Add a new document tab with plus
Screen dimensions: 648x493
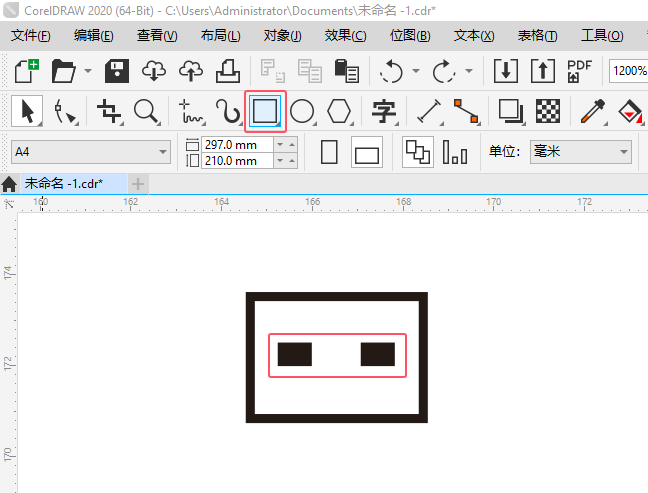pos(138,184)
